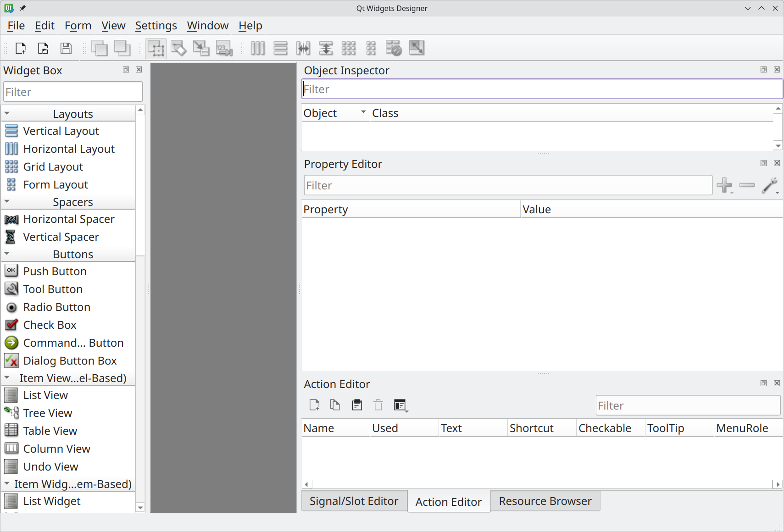Viewport: 784px width, 532px height.
Task: Click Lay Out Vertically toolbar icon
Action: click(280, 48)
